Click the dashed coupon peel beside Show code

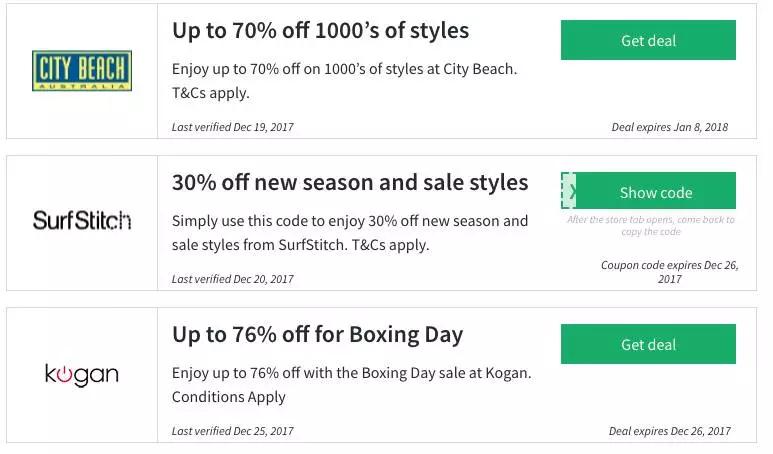coord(569,190)
